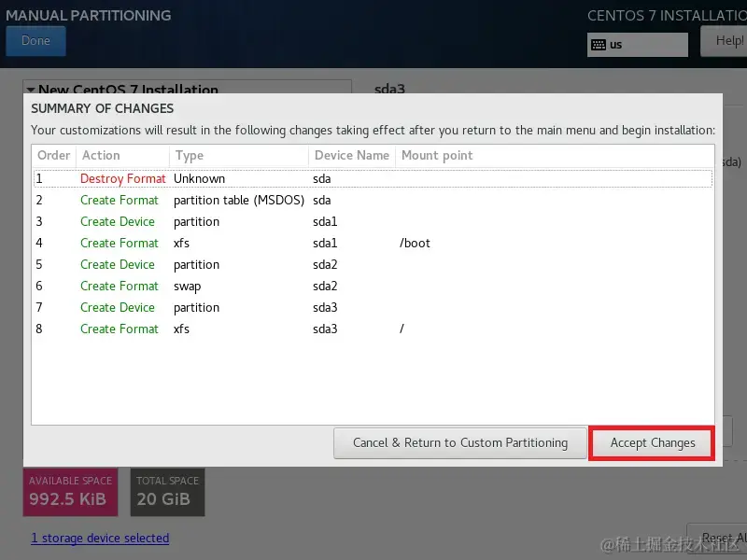
Task: Select row 6 sda2 device name
Action: click(x=325, y=287)
